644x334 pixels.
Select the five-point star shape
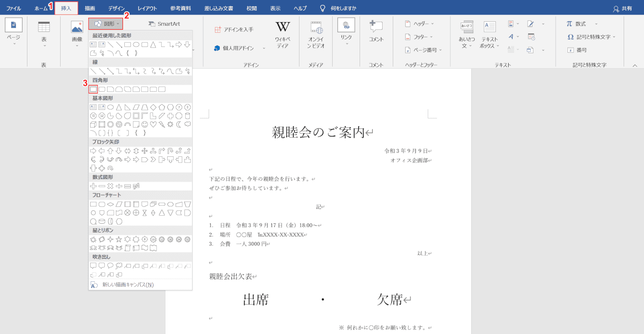(x=119, y=239)
